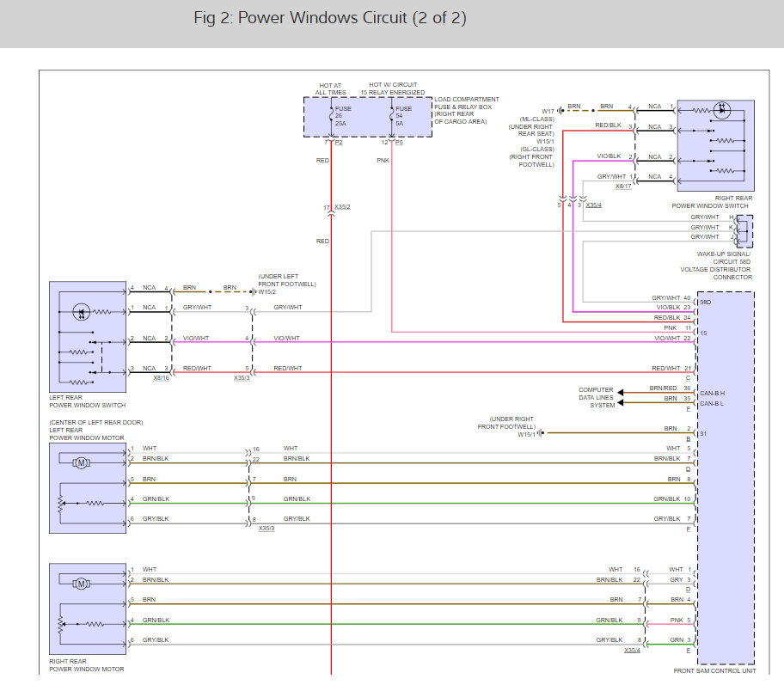Viewport: 784px width, 685px height.
Task: Select the Front SAM Control Unit label
Action: coord(714,670)
